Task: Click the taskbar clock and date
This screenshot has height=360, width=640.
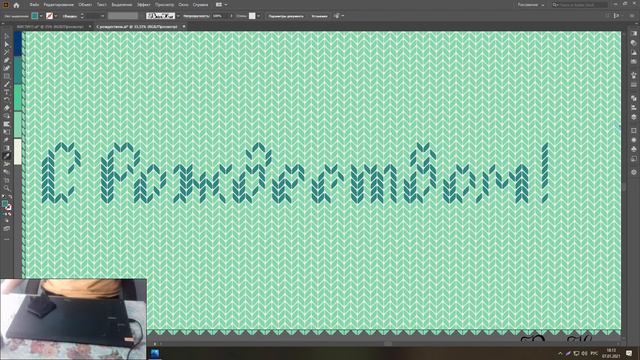Action: pyautogui.click(x=611, y=353)
